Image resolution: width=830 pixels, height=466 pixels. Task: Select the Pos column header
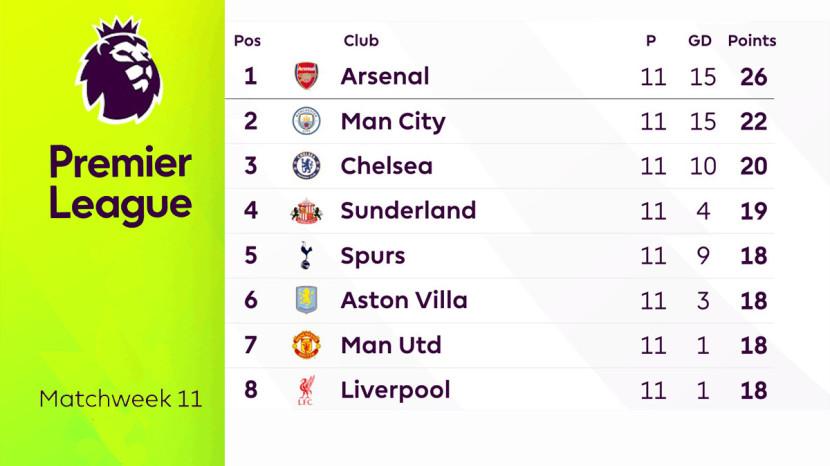pyautogui.click(x=247, y=41)
